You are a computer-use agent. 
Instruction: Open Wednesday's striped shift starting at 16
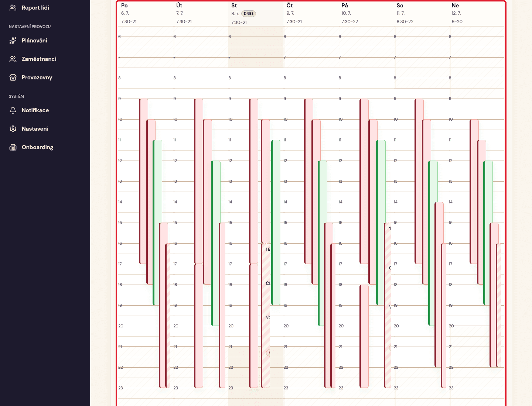(x=266, y=316)
